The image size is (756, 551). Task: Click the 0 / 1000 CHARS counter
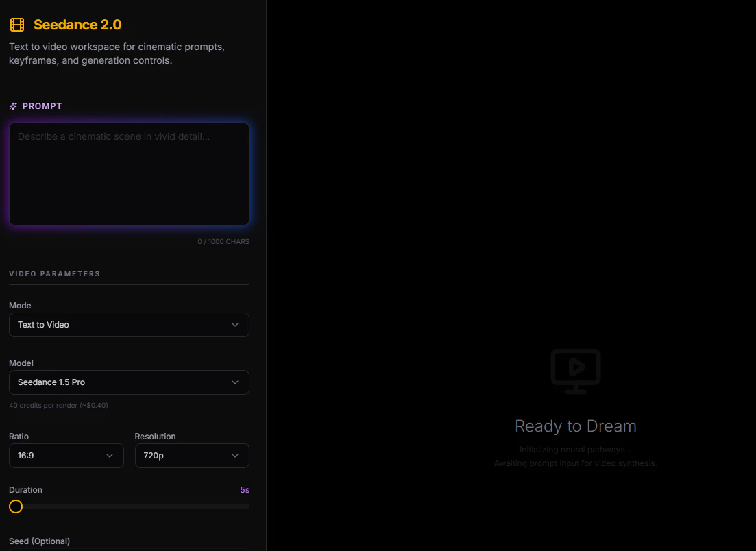pos(223,241)
